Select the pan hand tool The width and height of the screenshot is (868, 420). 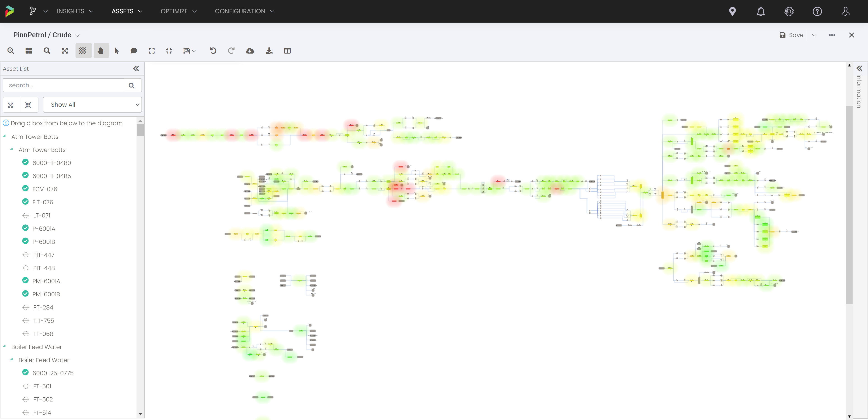coord(101,51)
